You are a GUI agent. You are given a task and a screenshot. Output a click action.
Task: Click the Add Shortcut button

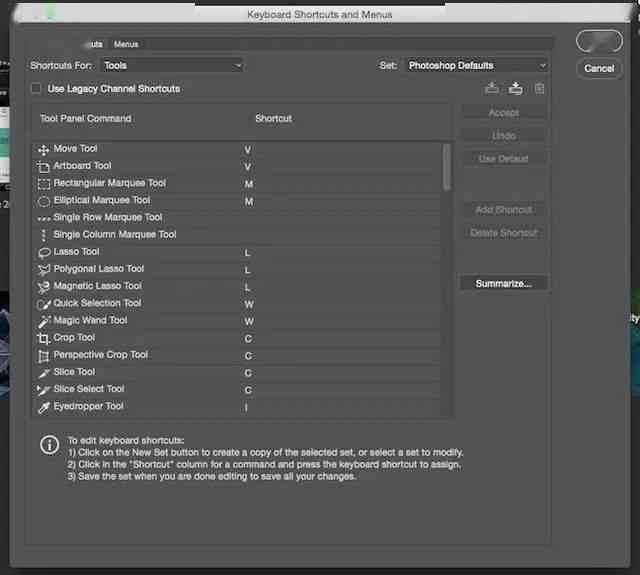(504, 210)
